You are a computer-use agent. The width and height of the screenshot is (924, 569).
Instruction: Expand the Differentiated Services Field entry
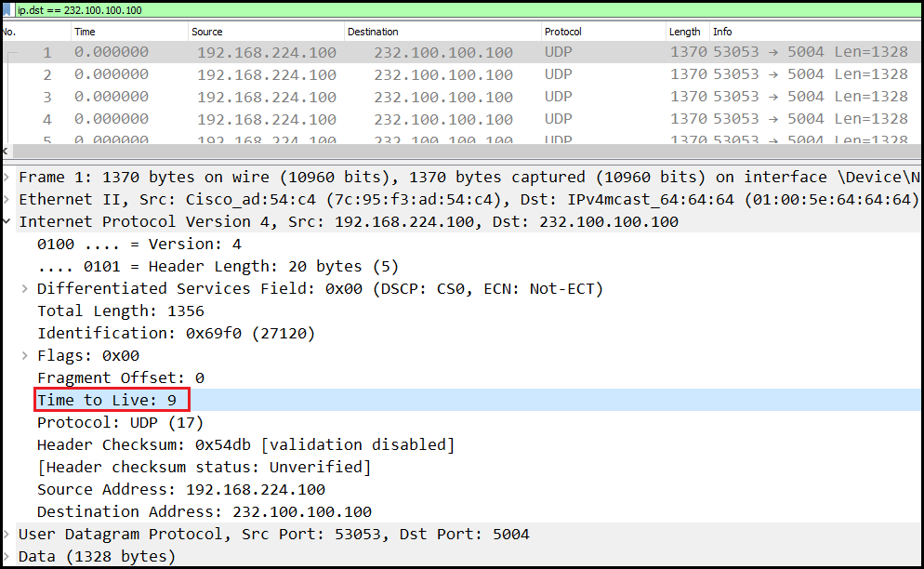[25, 289]
